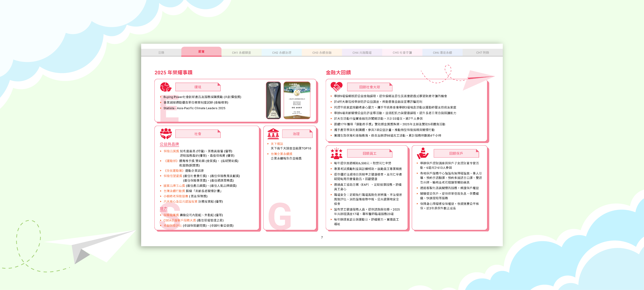Click the 回饋員工 label

(369, 153)
